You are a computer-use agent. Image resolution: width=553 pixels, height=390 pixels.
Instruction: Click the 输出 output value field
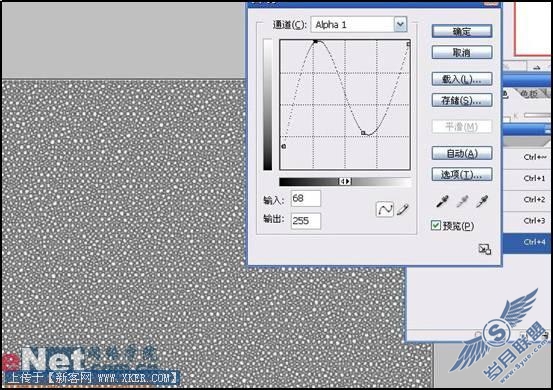click(x=306, y=221)
